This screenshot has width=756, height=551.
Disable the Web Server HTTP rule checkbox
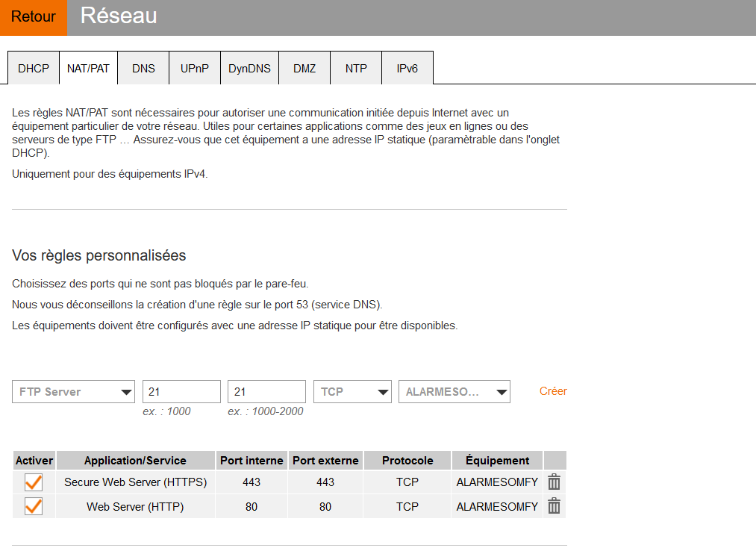(34, 506)
